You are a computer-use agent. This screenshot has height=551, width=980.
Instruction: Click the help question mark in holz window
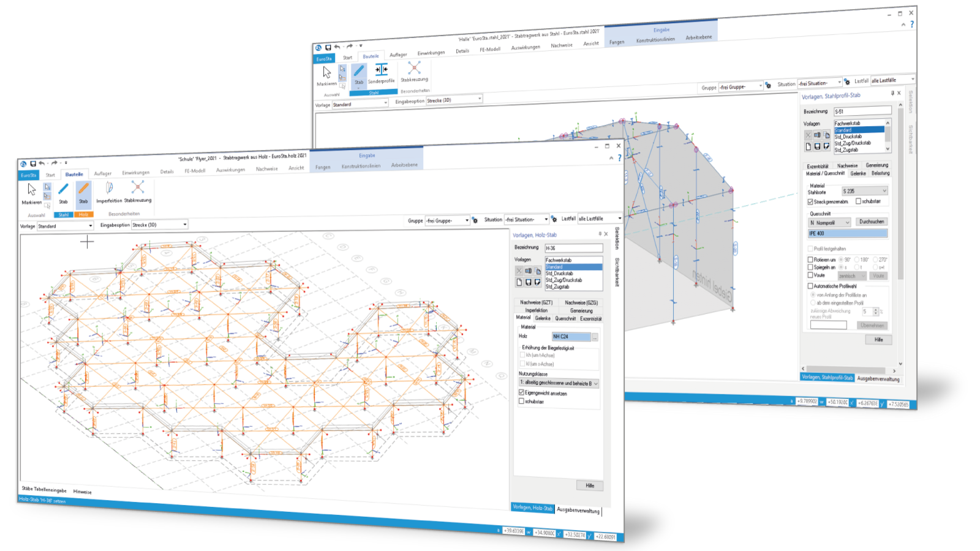[619, 158]
